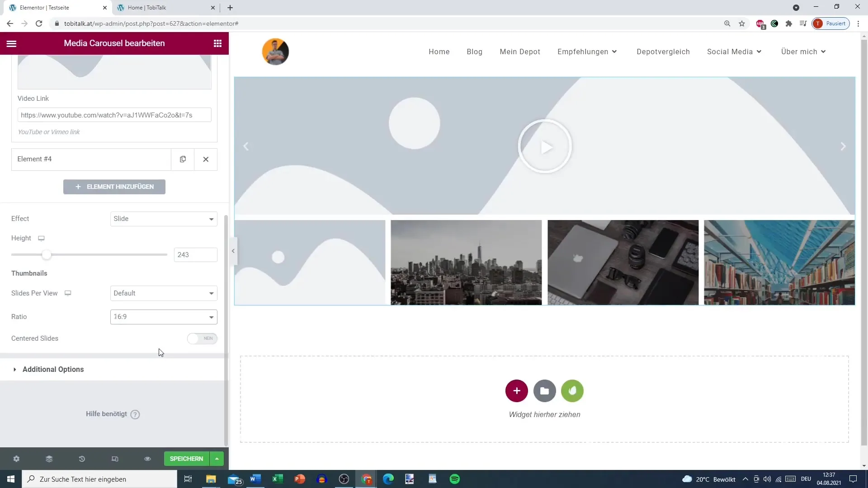The image size is (868, 488).
Task: Click the Hilfe benötigt link
Action: 106,414
